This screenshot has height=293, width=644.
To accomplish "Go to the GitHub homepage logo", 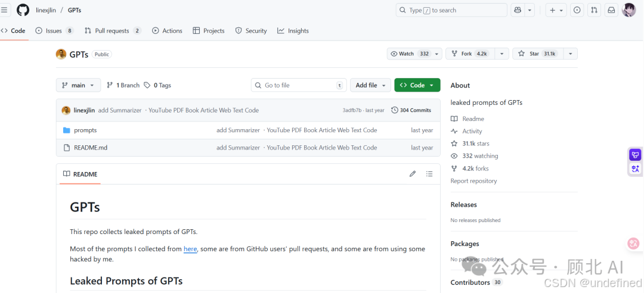I will (x=23, y=10).
